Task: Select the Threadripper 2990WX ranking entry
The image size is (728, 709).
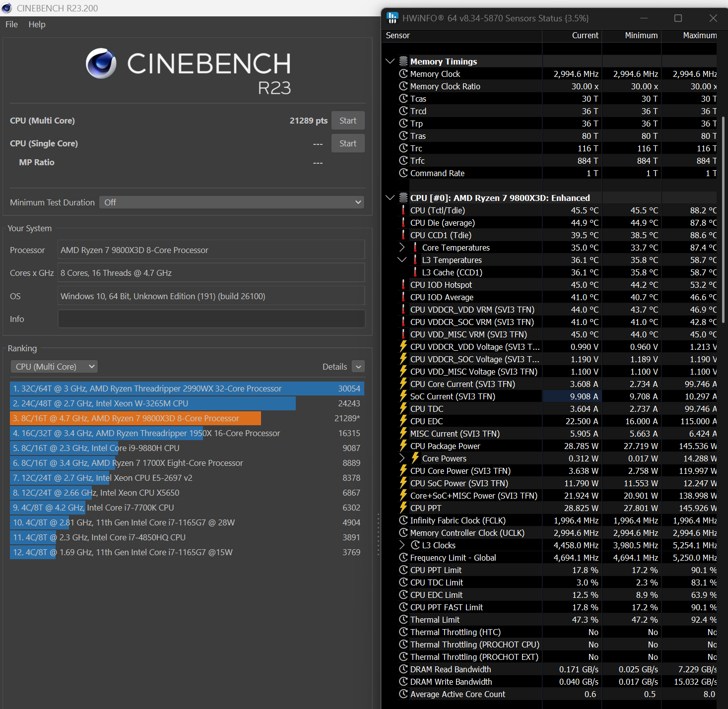Action: tap(187, 388)
